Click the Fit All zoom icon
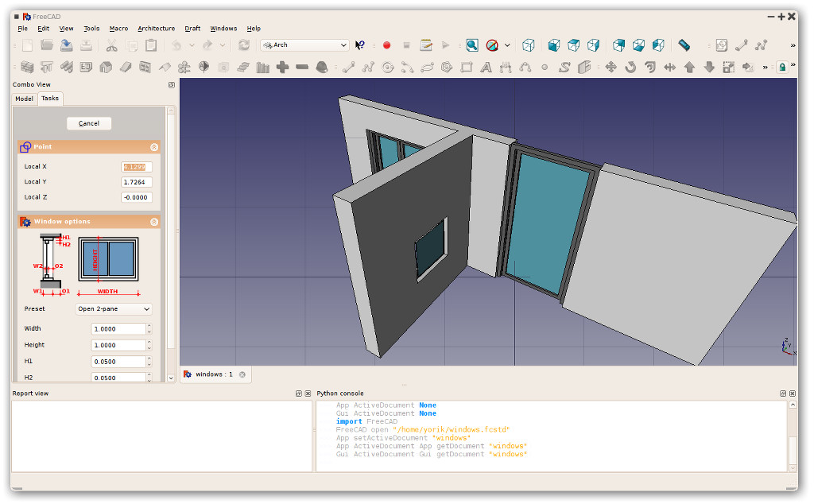This screenshot has width=814, height=504. click(x=472, y=45)
